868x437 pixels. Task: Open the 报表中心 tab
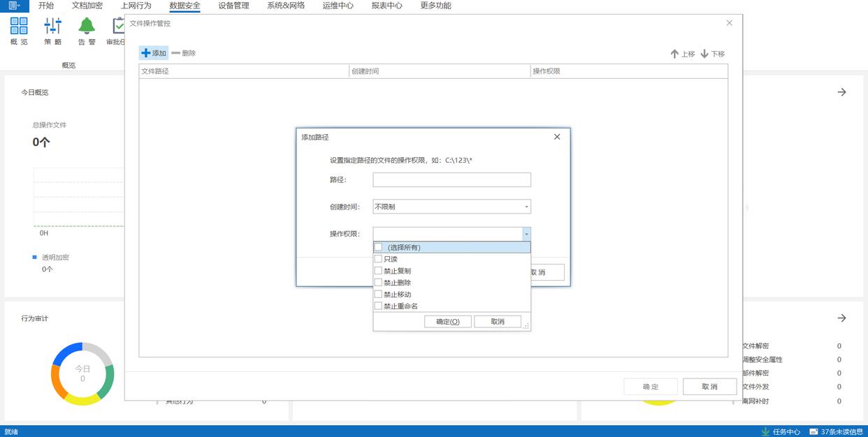(386, 6)
